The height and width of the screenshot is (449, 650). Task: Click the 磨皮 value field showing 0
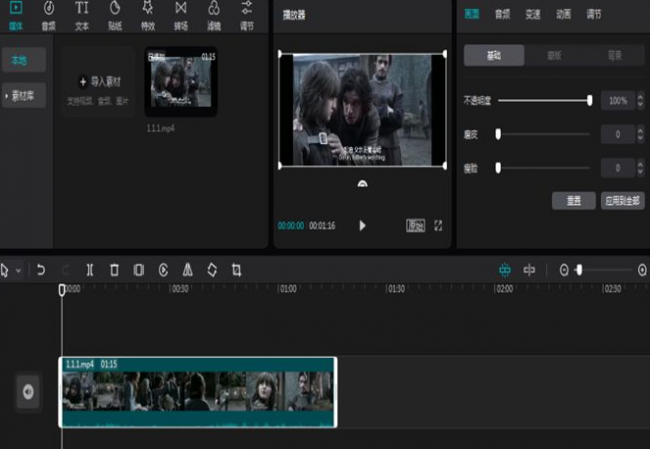pos(618,134)
